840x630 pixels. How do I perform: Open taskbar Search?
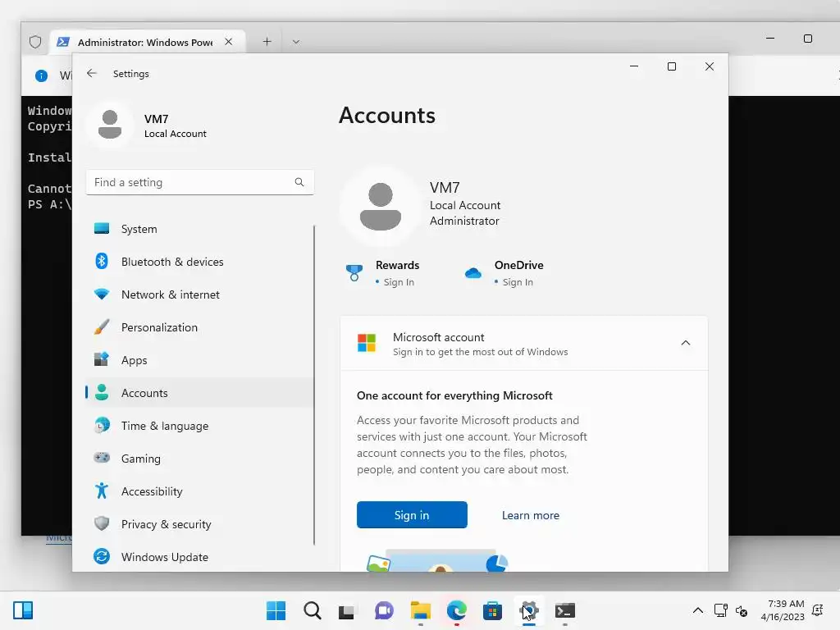(313, 610)
